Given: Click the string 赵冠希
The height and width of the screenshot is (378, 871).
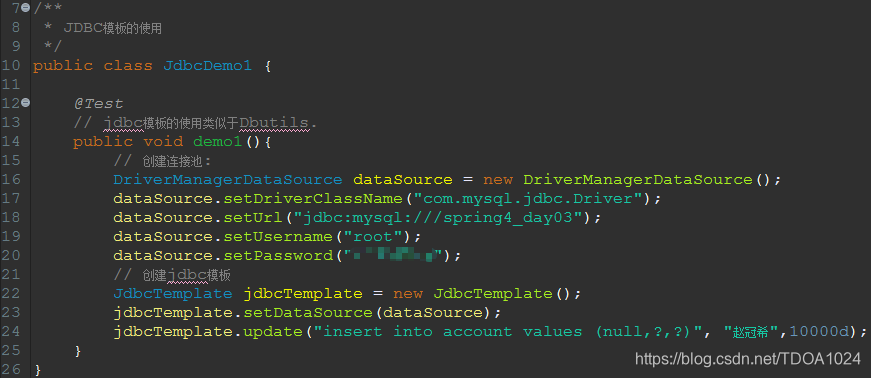Looking at the screenshot, I should [752, 332].
